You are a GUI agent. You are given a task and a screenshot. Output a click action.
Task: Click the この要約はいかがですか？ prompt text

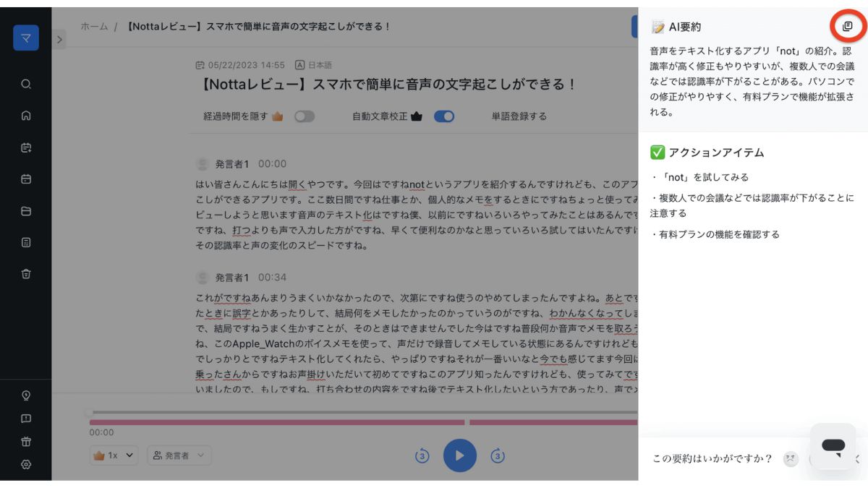point(712,458)
